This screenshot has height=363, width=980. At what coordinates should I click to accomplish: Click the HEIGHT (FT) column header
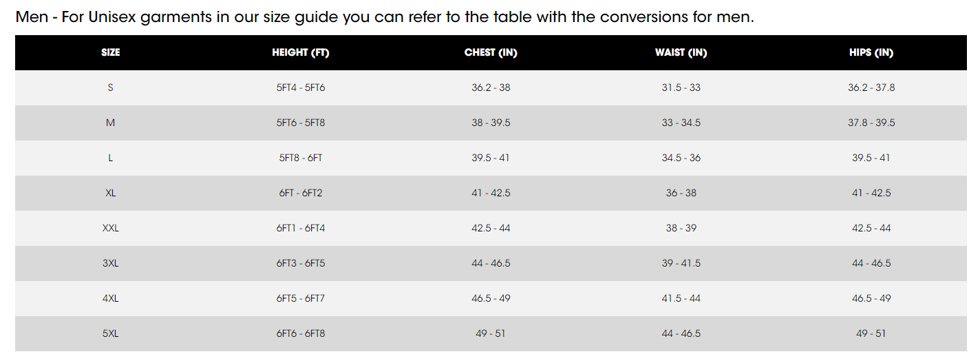(x=301, y=53)
